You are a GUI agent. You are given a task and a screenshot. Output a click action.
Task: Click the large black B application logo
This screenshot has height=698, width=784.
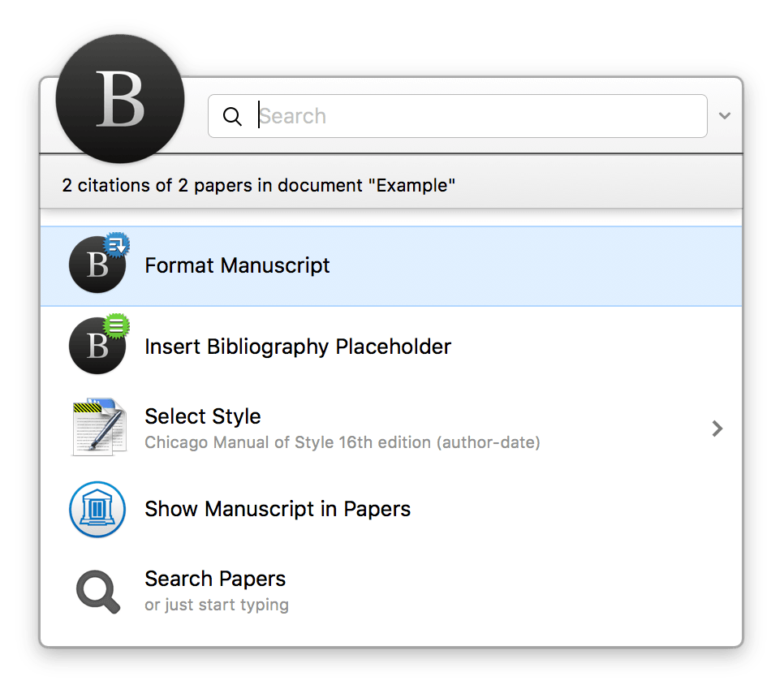coord(120,99)
